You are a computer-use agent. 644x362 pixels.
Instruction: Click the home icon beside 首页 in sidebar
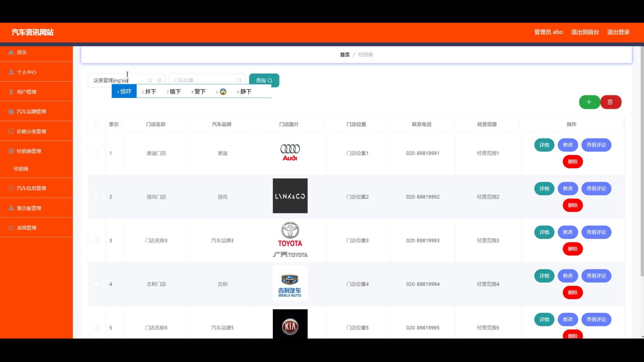[x=11, y=52]
